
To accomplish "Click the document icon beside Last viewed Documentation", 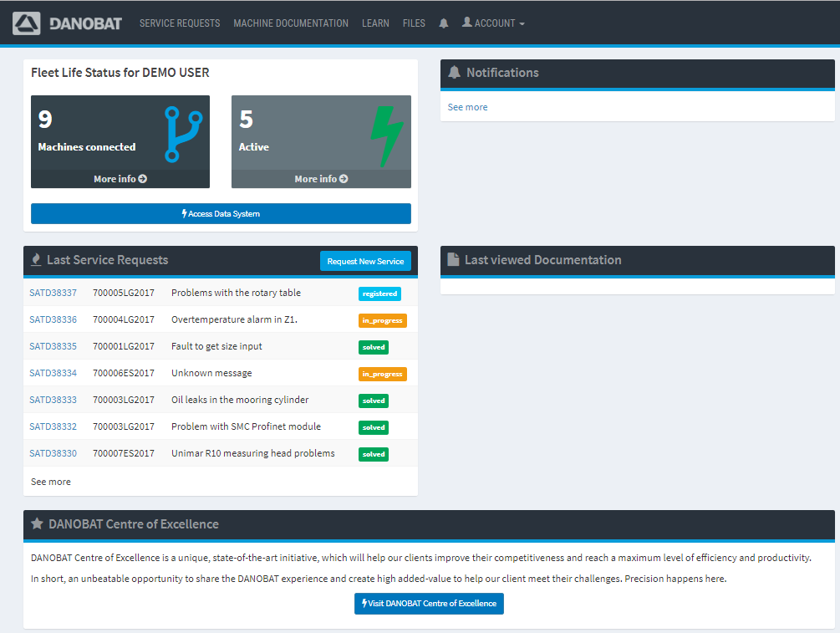I will click(x=453, y=259).
